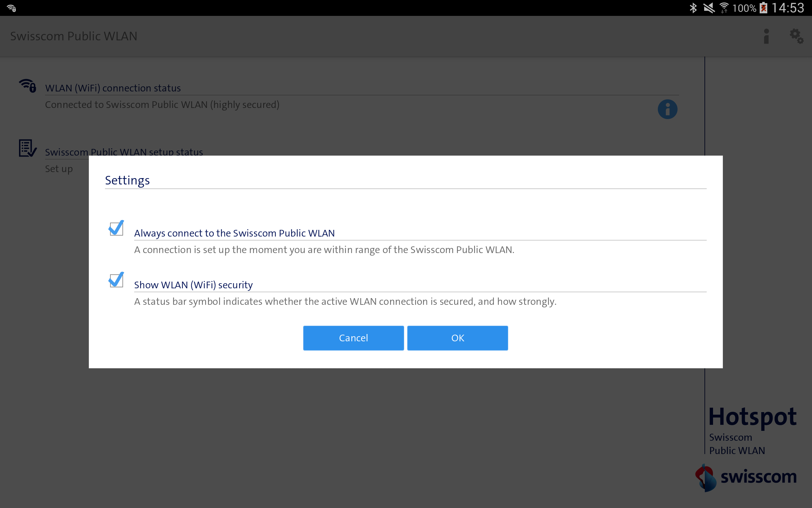Tap description about status bar symbol

coord(345,301)
